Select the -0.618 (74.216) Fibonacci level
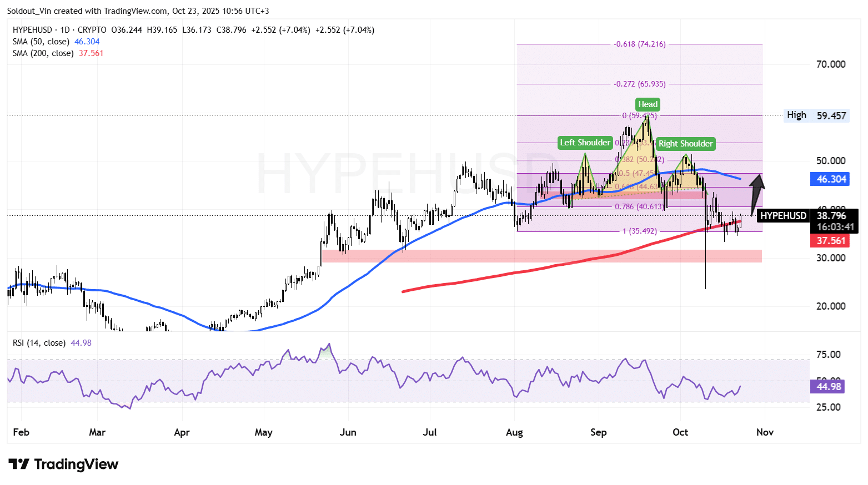 click(639, 44)
